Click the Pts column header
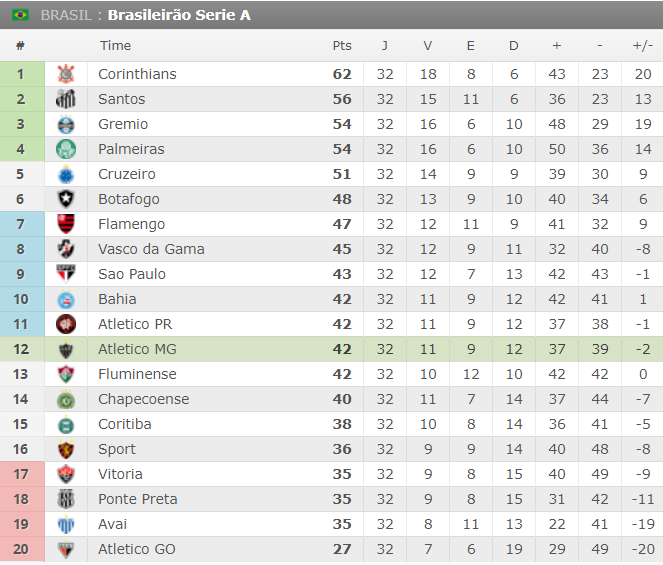The height and width of the screenshot is (565, 663). tap(342, 45)
